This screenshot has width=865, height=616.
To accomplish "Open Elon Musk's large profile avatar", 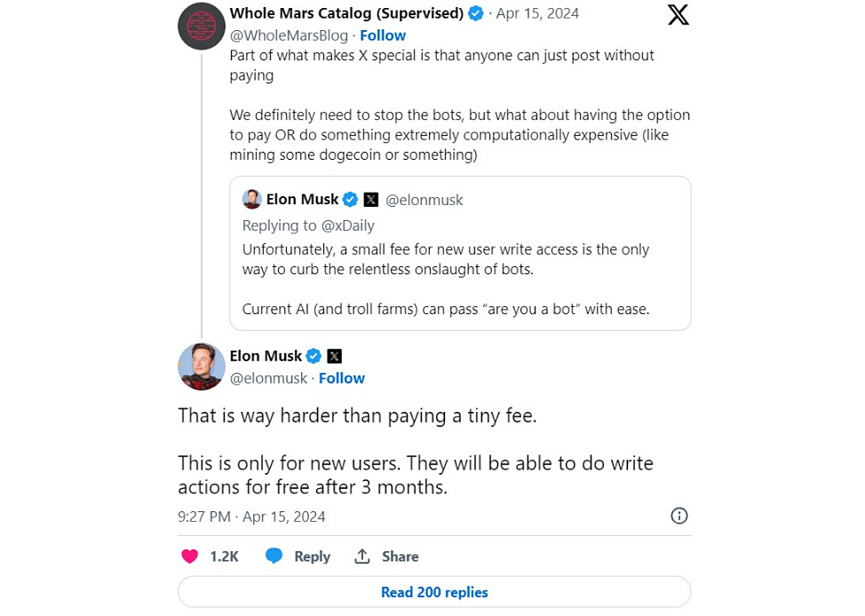I will point(202,367).
